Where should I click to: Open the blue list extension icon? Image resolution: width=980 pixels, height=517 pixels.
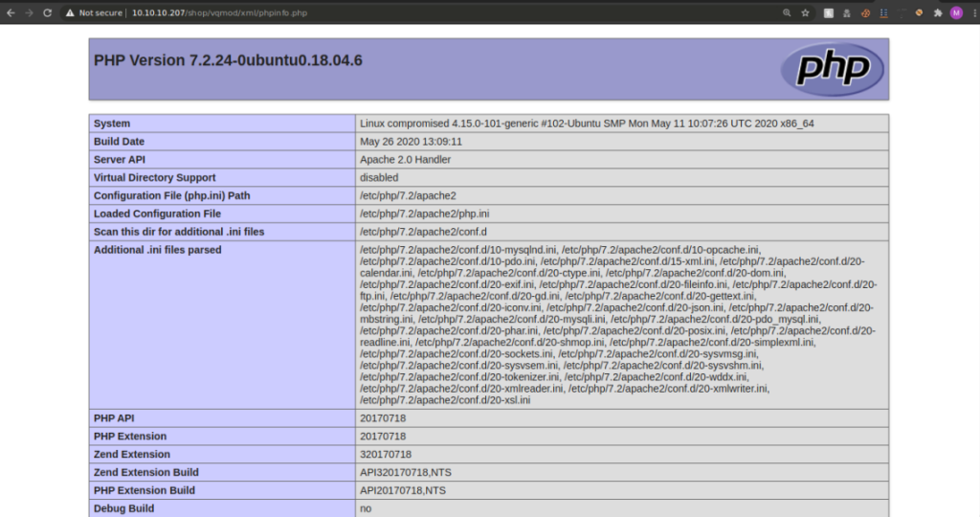[883, 12]
